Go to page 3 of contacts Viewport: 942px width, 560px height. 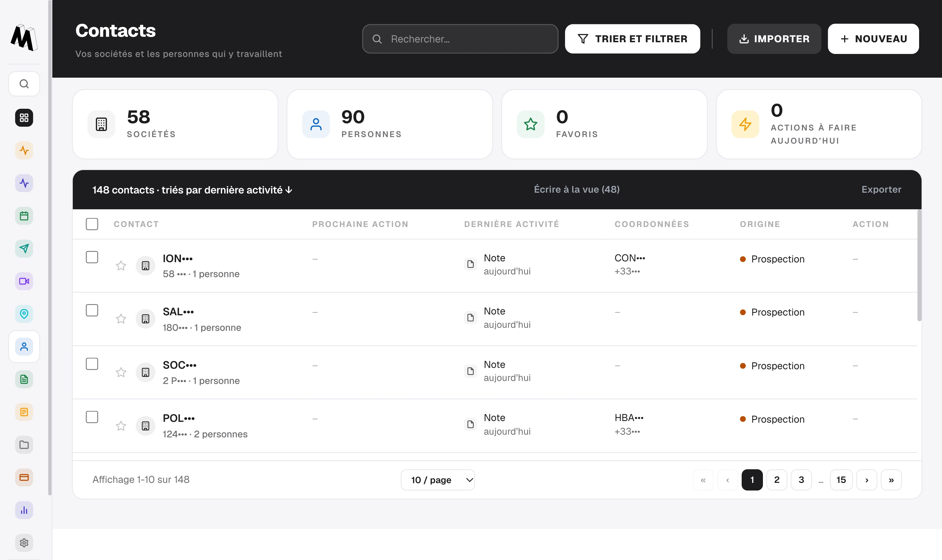(x=801, y=480)
